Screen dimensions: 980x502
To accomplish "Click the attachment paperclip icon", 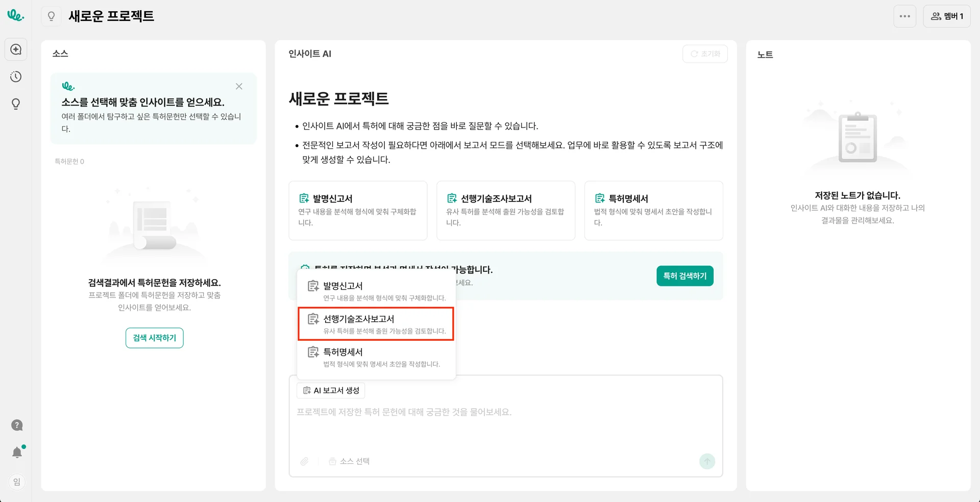I will pyautogui.click(x=304, y=461).
